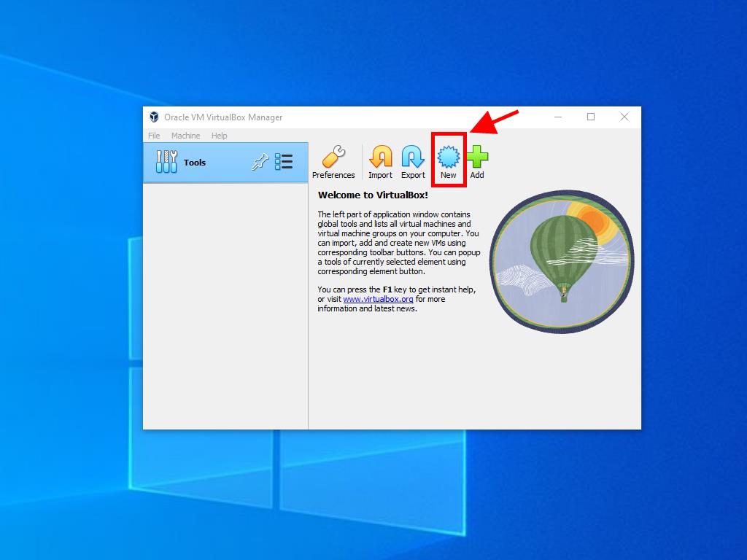
Task: Click the Export appliance icon
Action: click(413, 162)
